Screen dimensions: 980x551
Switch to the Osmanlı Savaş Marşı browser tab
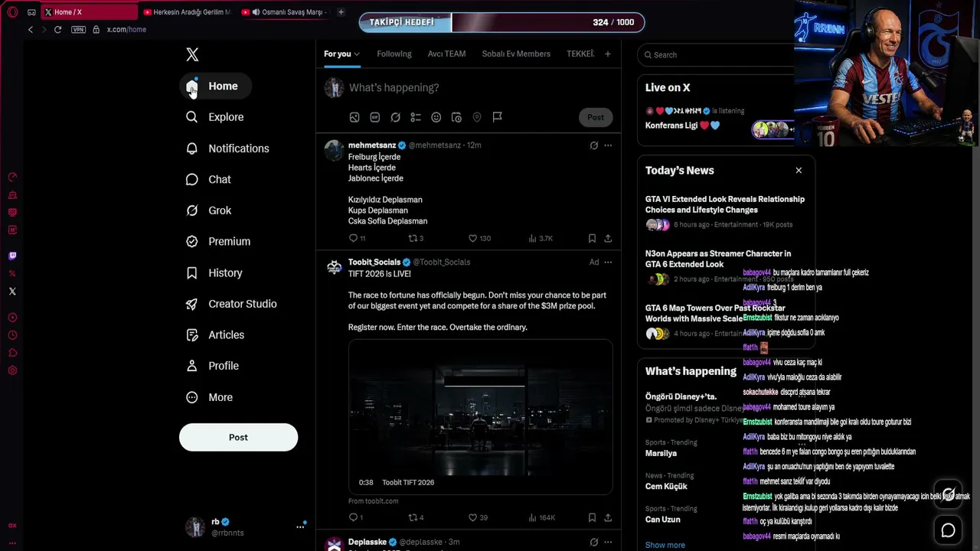(x=283, y=12)
